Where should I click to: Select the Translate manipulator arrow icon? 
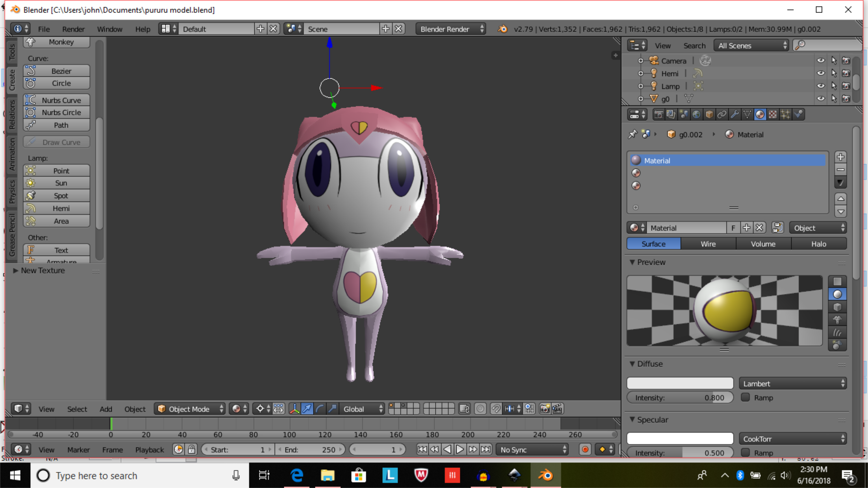(x=307, y=409)
